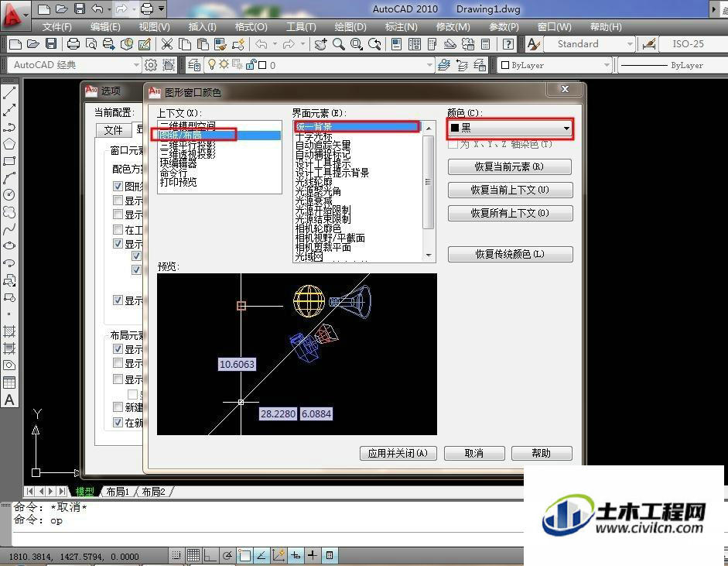This screenshot has width=728, height=566.
Task: Click the 恢复当前元素(R) button
Action: click(510, 166)
